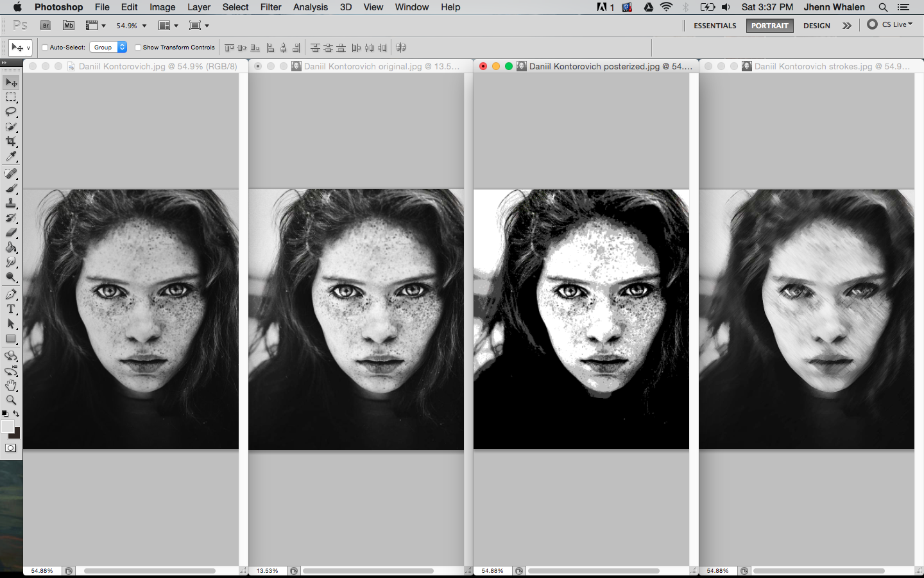Switch to the ESSENTIALS workspace
The width and height of the screenshot is (924, 578).
pos(715,26)
